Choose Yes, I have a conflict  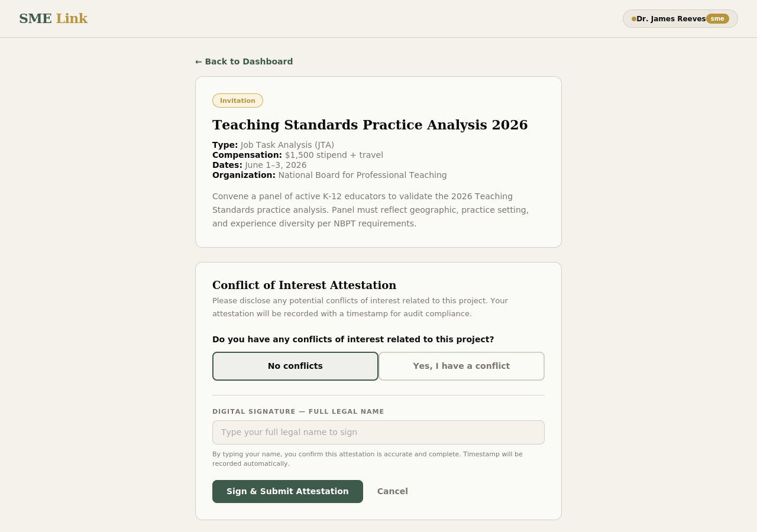click(461, 366)
